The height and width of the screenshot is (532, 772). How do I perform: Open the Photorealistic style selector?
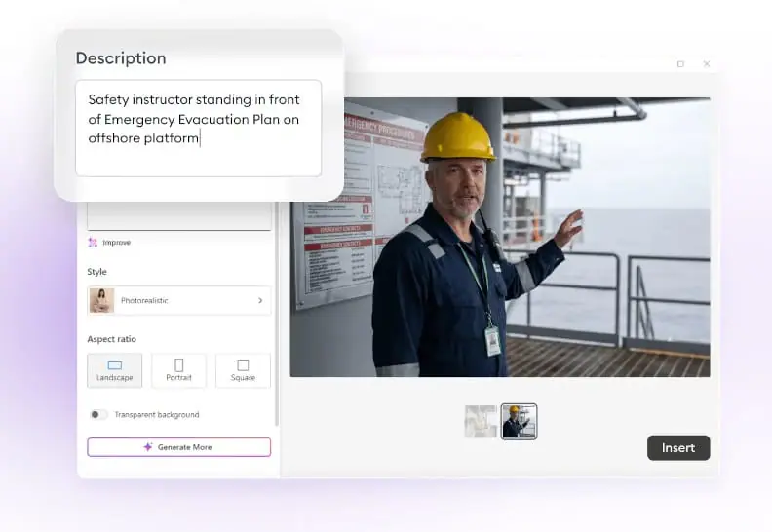(178, 300)
